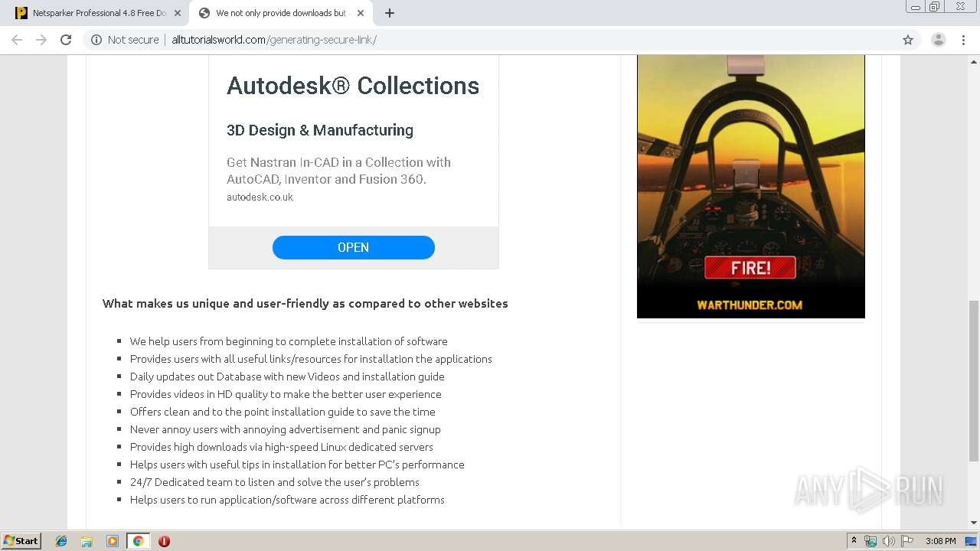Viewport: 980px width, 551px height.
Task: Launch Internet Explorer from taskbar
Action: (61, 541)
